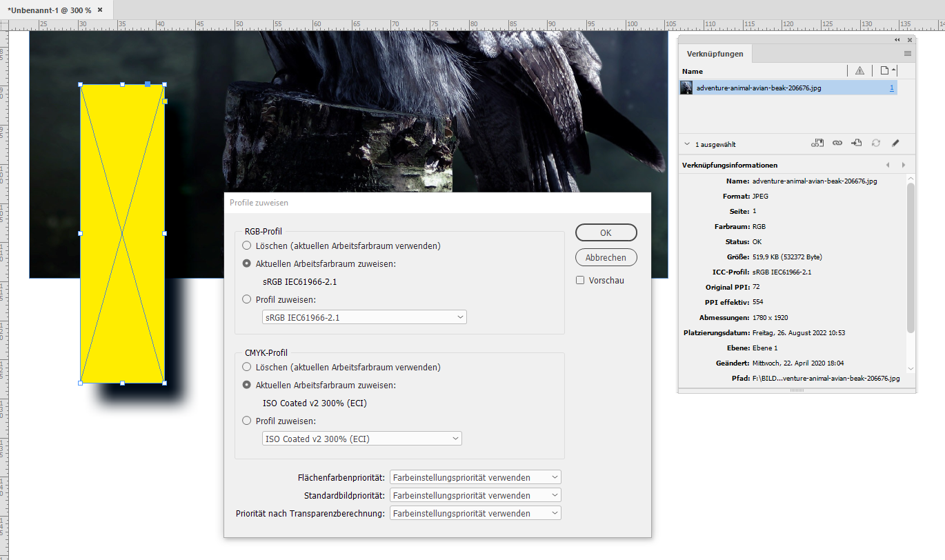The height and width of the screenshot is (560, 945).
Task: Open the Verknüpfungen panel flyout menu
Action: click(909, 54)
